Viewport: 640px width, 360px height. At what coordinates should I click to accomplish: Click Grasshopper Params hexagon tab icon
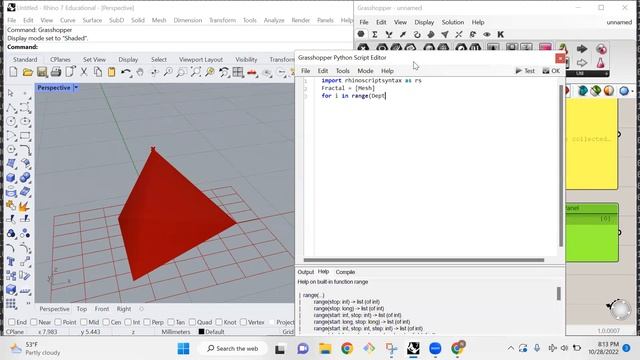361,34
